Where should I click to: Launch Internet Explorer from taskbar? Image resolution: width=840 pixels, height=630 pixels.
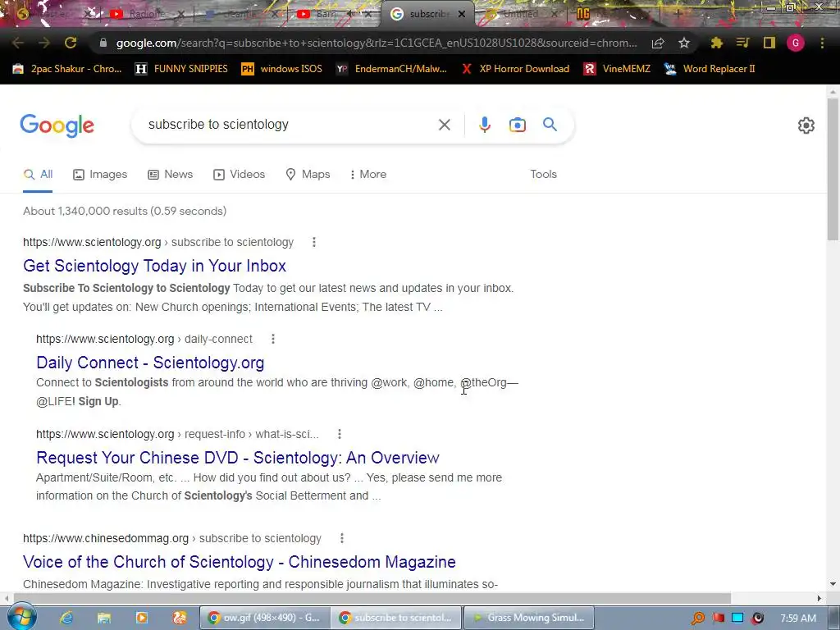(x=66, y=618)
